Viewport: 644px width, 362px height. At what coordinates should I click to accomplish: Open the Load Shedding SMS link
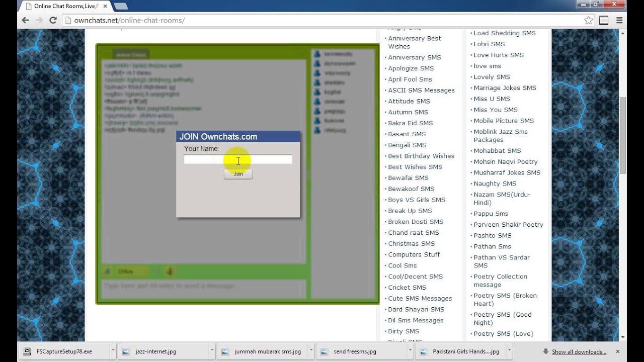coord(505,33)
